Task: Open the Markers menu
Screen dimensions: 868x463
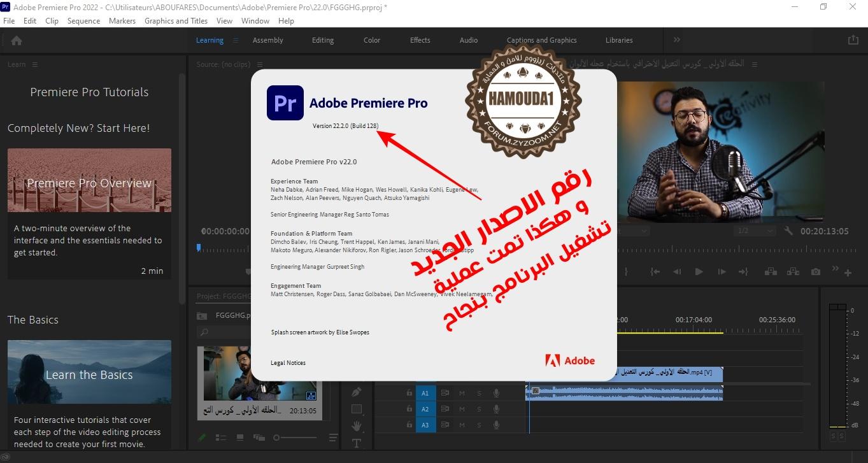Action: click(122, 20)
